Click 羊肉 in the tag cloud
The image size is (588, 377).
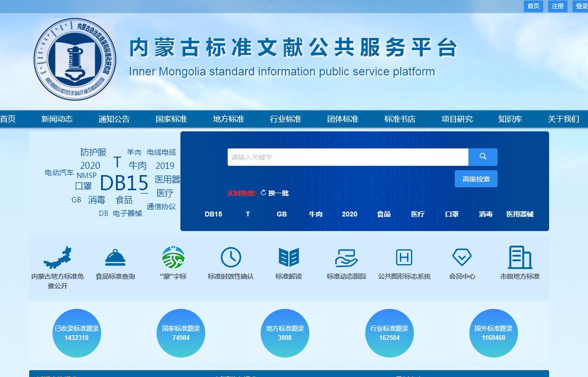(x=134, y=152)
